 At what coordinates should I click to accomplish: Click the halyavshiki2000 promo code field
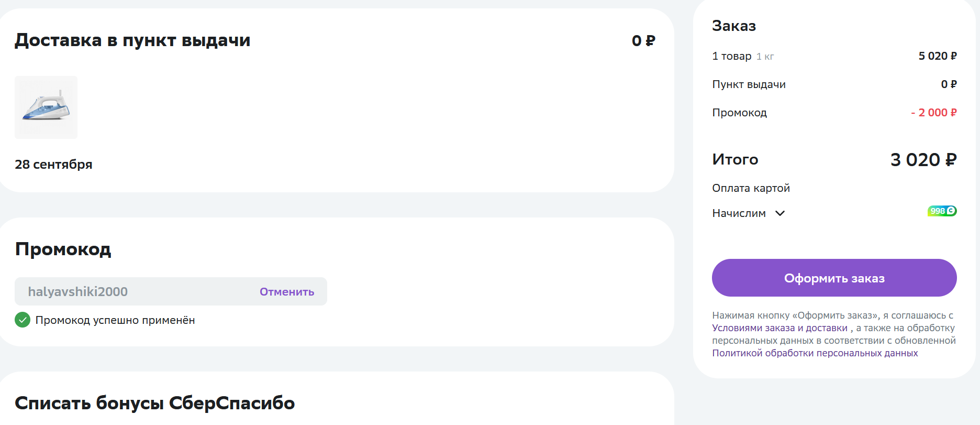tap(171, 291)
